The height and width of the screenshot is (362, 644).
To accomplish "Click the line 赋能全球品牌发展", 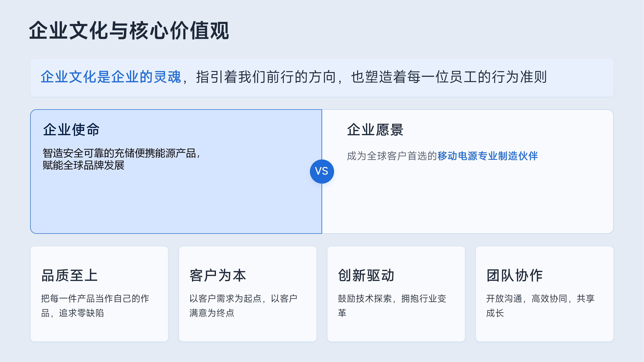I will coord(83,165).
